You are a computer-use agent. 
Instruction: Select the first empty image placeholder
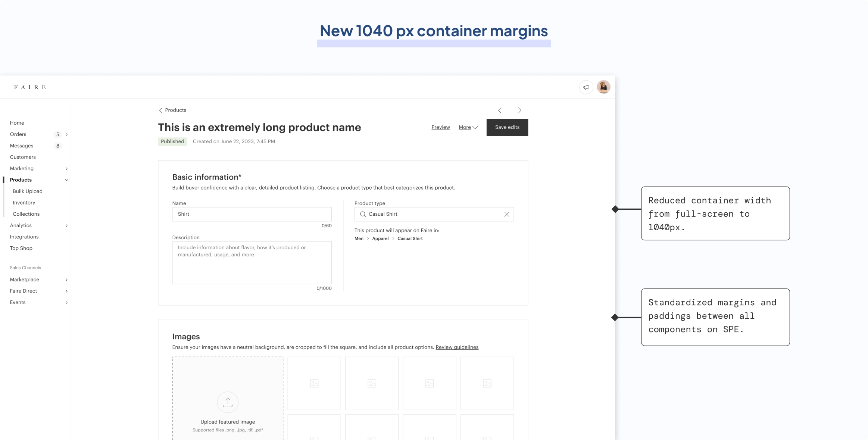314,383
